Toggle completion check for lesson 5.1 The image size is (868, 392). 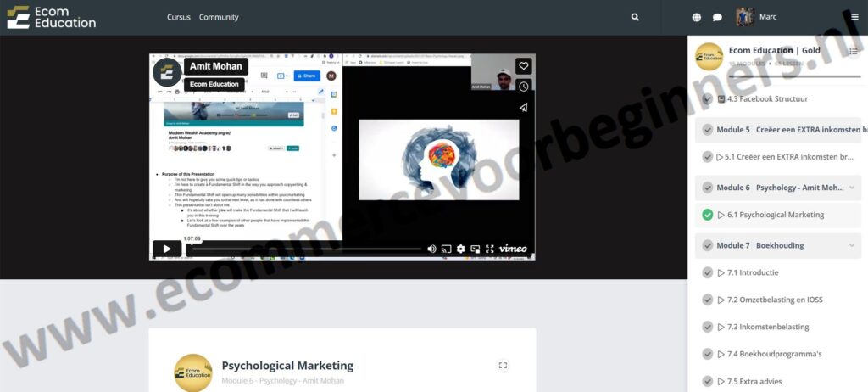point(707,157)
